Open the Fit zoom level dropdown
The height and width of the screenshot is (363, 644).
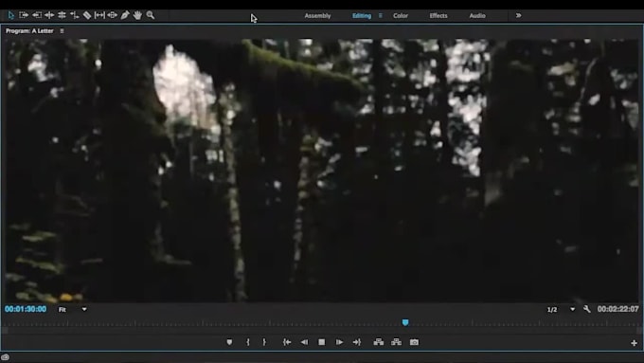72,310
